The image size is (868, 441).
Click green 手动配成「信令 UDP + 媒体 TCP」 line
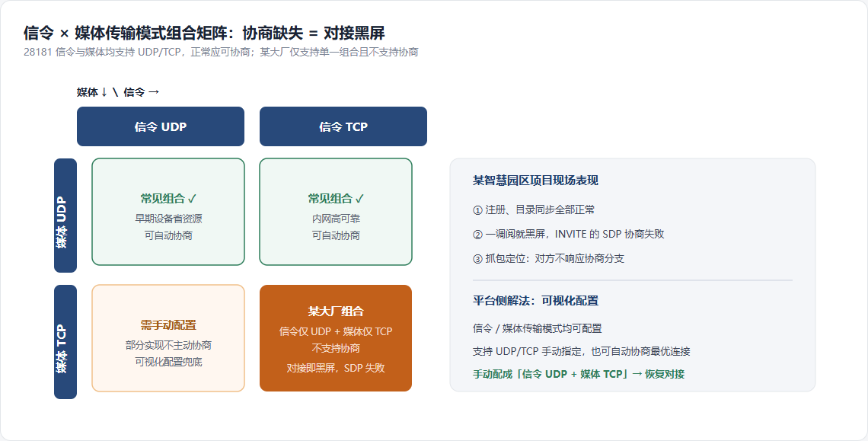click(x=579, y=374)
